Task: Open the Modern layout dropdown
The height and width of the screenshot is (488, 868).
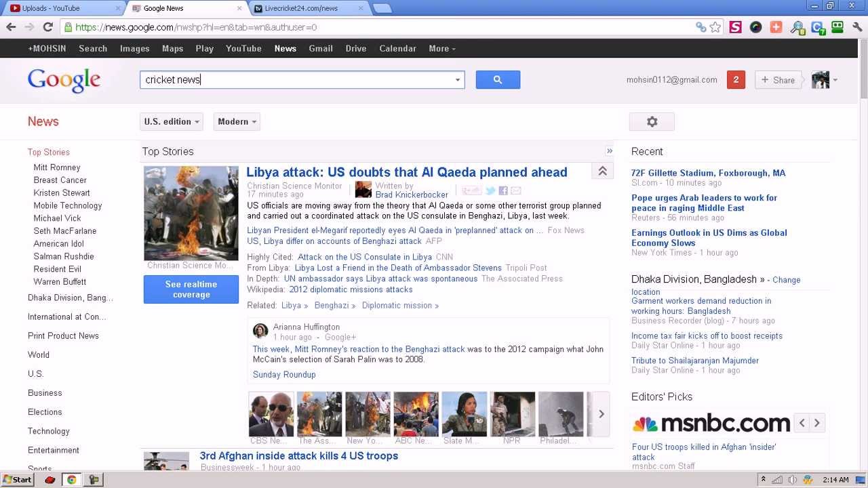Action: tap(237, 121)
